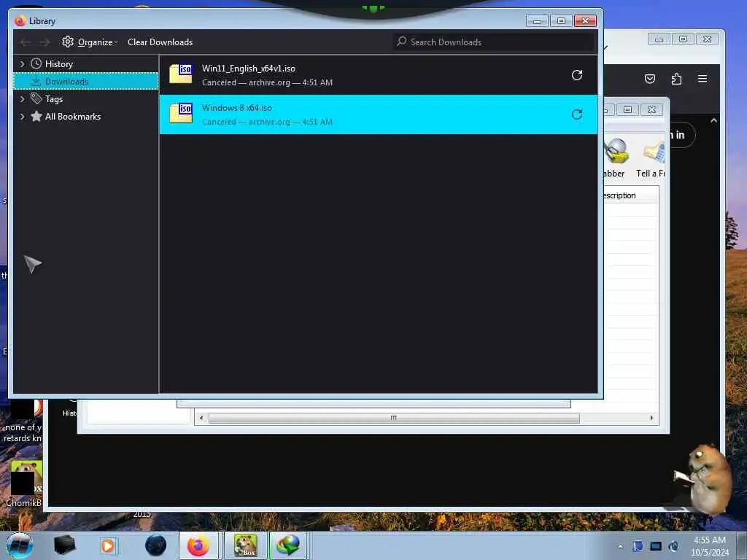The height and width of the screenshot is (560, 747).
Task: Click Clear Downloads
Action: click(160, 42)
